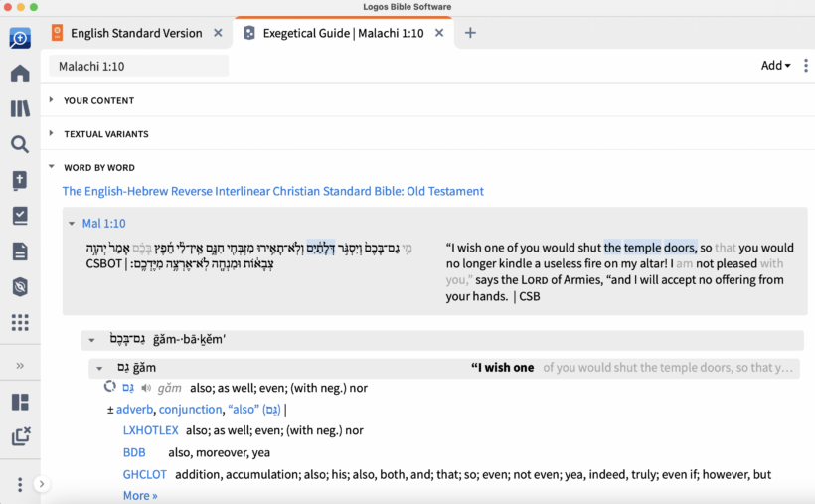Image resolution: width=815 pixels, height=504 pixels.
Task: Expand the Your Content section
Action: (x=51, y=99)
